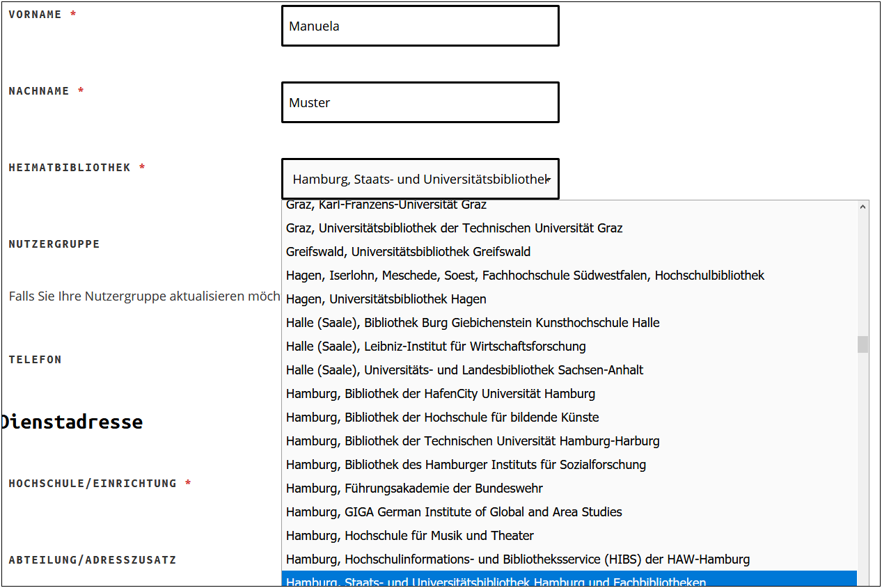This screenshot has height=588, width=882.
Task: Click the Dienstadresse heading
Action: [72, 422]
